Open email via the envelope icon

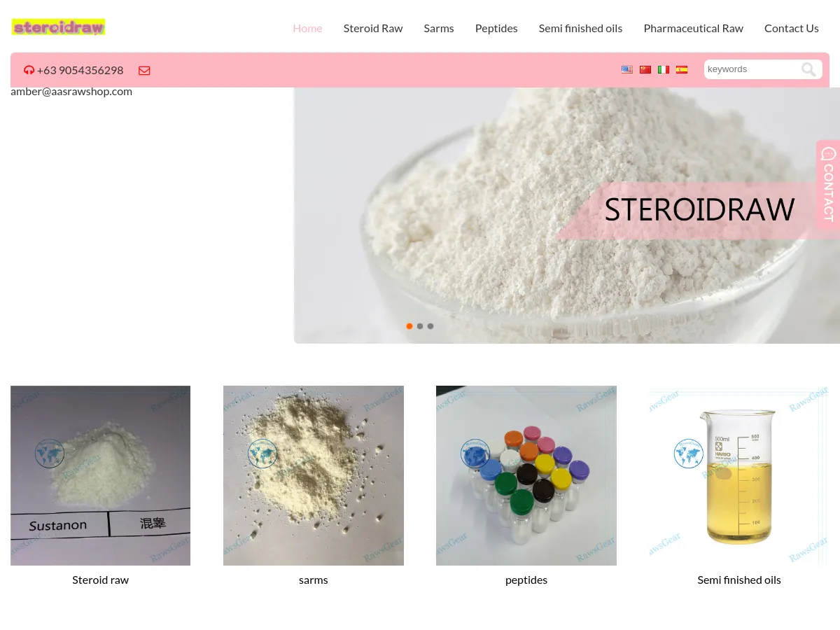click(144, 70)
